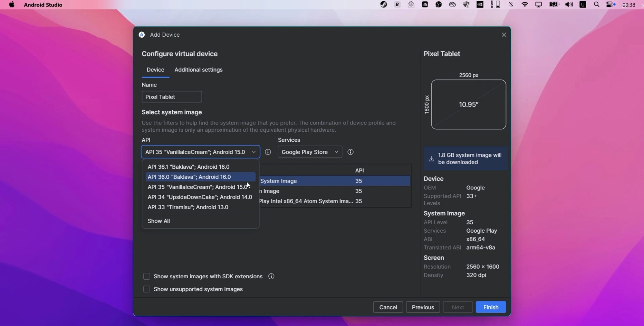
Task: Open the Apple menu
Action: click(12, 5)
